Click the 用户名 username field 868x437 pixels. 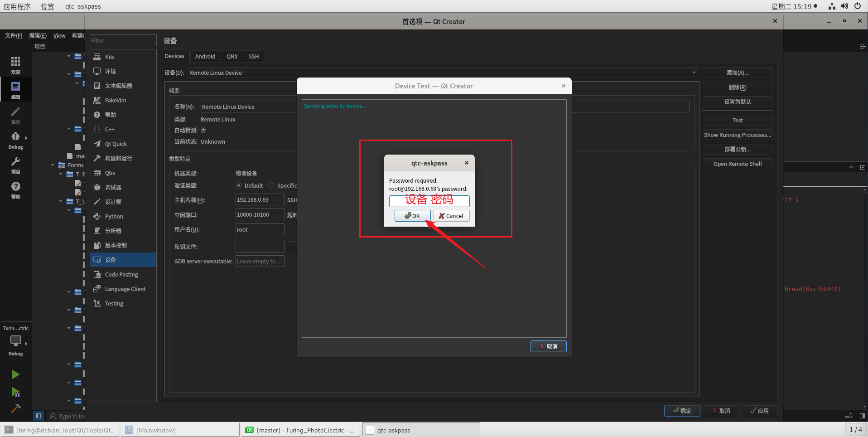[x=260, y=229]
